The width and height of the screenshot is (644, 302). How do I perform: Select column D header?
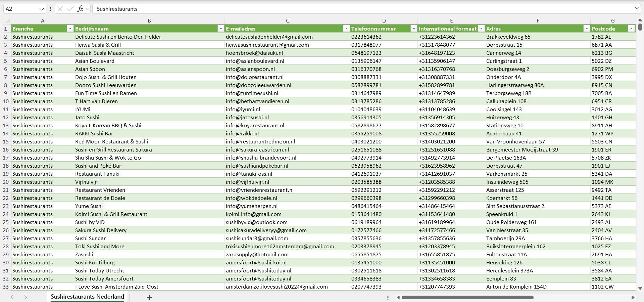(x=384, y=21)
